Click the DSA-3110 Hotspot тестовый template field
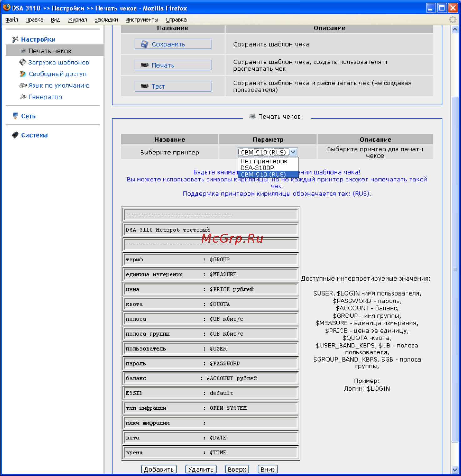 click(x=211, y=230)
